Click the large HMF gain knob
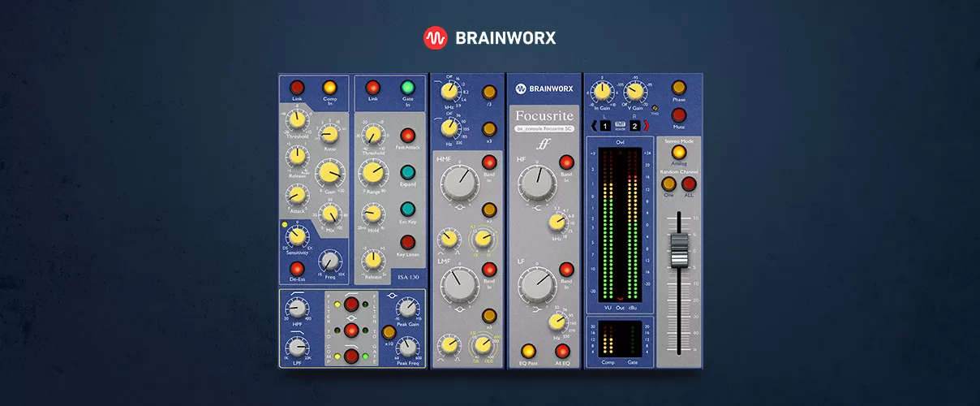This screenshot has width=980, height=406. coord(459,185)
